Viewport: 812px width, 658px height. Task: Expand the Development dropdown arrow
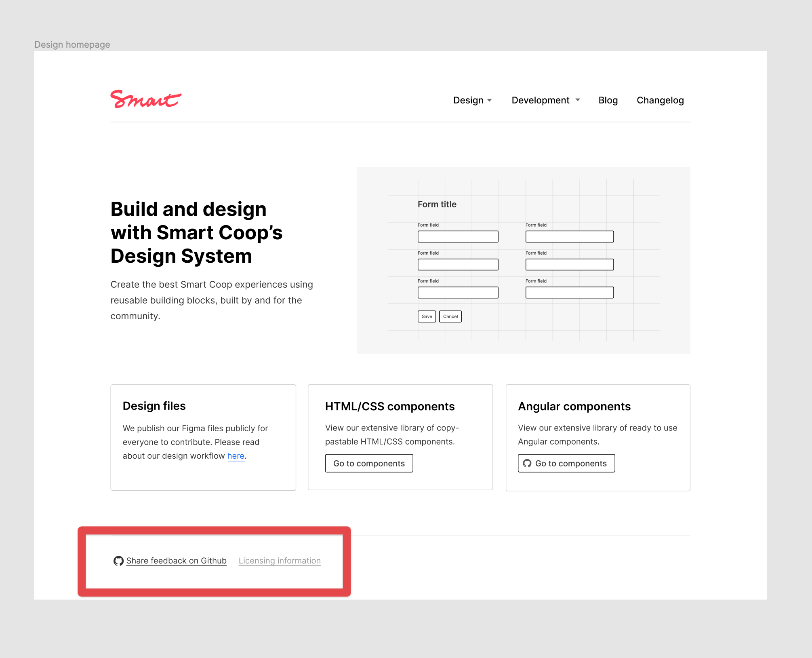coord(578,100)
